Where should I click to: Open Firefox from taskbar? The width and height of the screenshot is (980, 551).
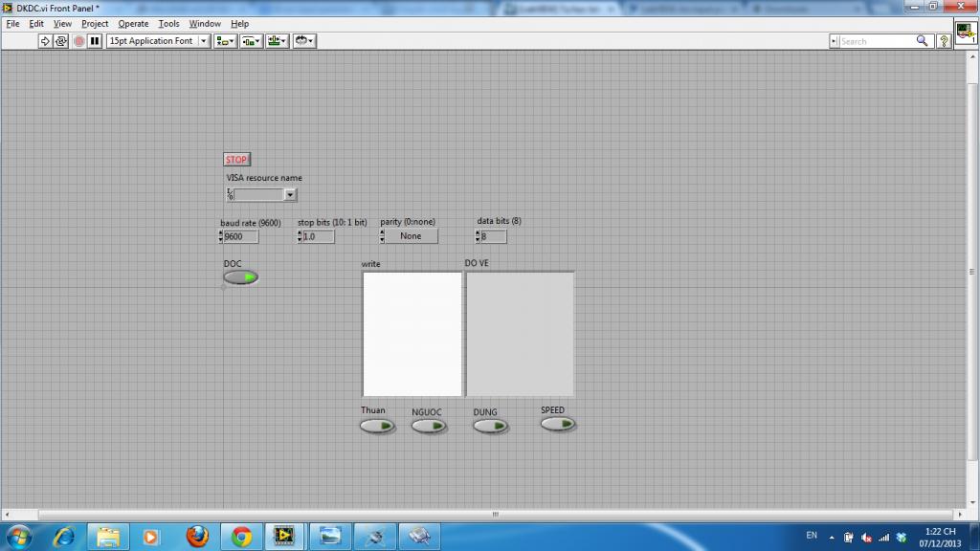coord(197,537)
